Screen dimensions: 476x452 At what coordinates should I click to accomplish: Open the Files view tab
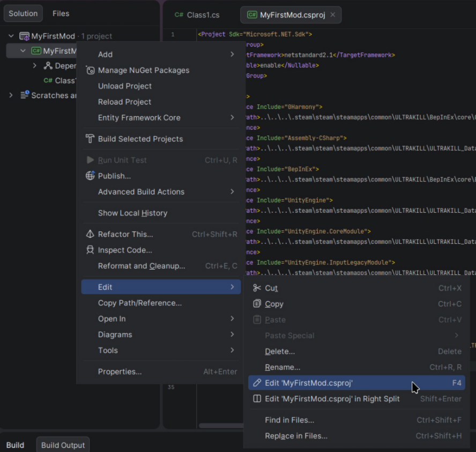pos(61,13)
